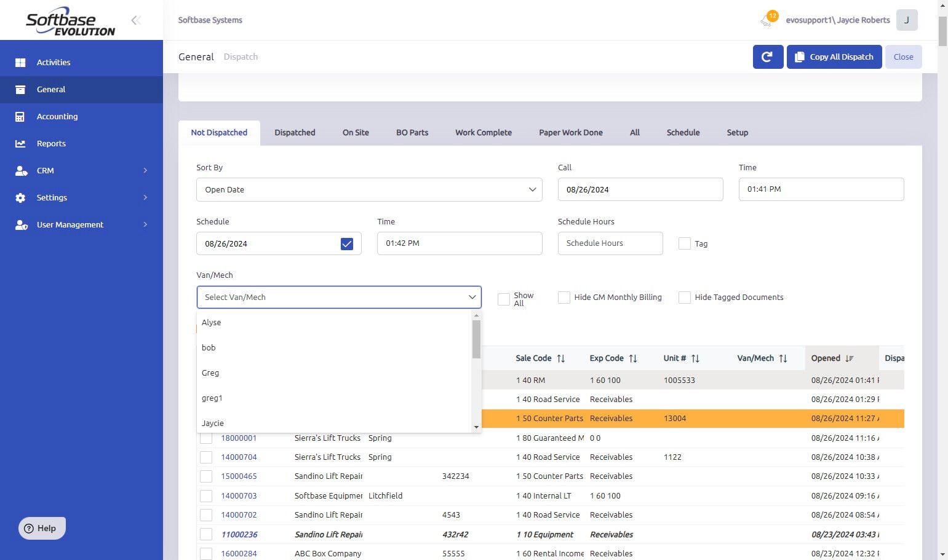Click the Settings gear icon
Screen dimensions: 948x560
tap(20, 197)
